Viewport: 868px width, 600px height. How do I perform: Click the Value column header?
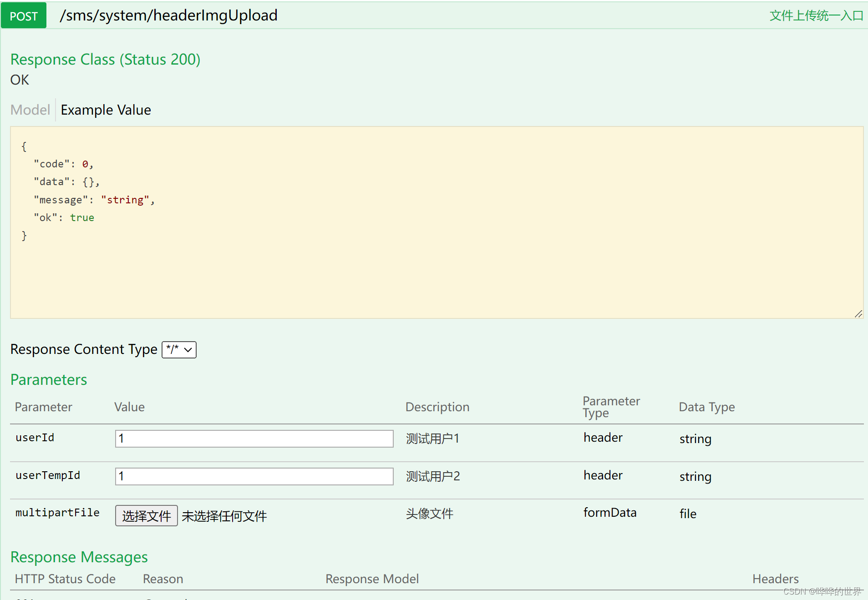(129, 407)
